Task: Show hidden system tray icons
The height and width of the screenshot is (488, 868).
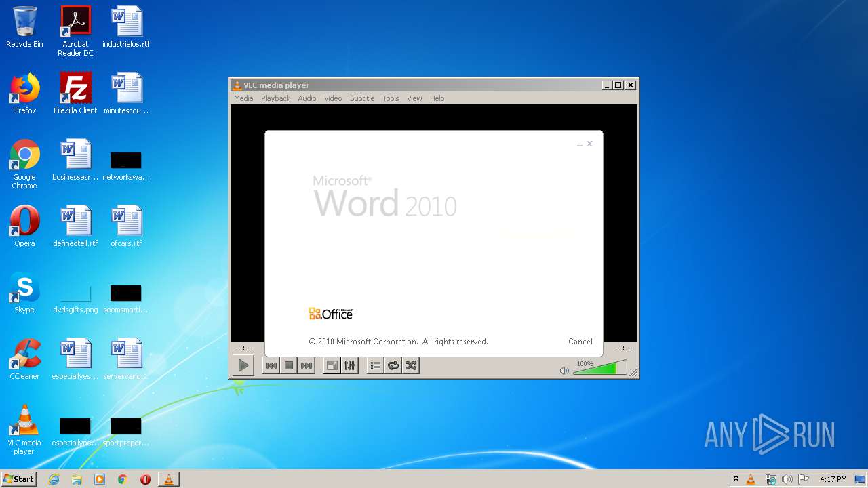Action: pos(736,479)
